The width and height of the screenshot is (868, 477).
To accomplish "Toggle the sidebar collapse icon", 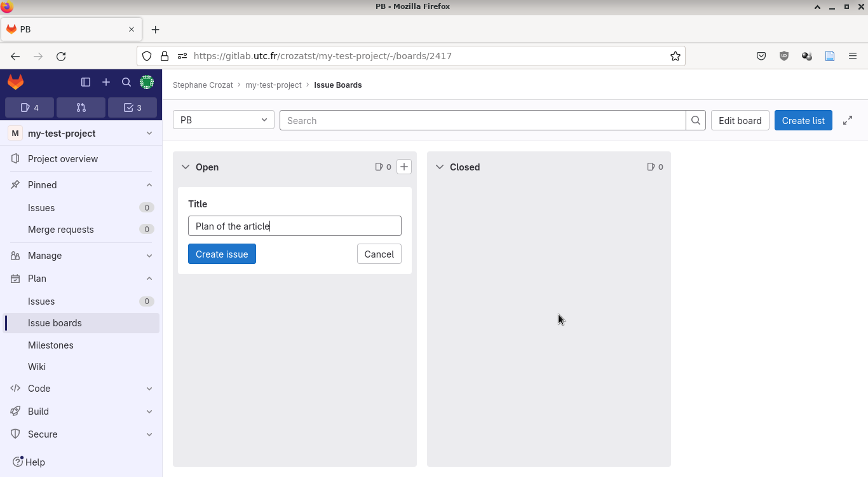I will [86, 82].
